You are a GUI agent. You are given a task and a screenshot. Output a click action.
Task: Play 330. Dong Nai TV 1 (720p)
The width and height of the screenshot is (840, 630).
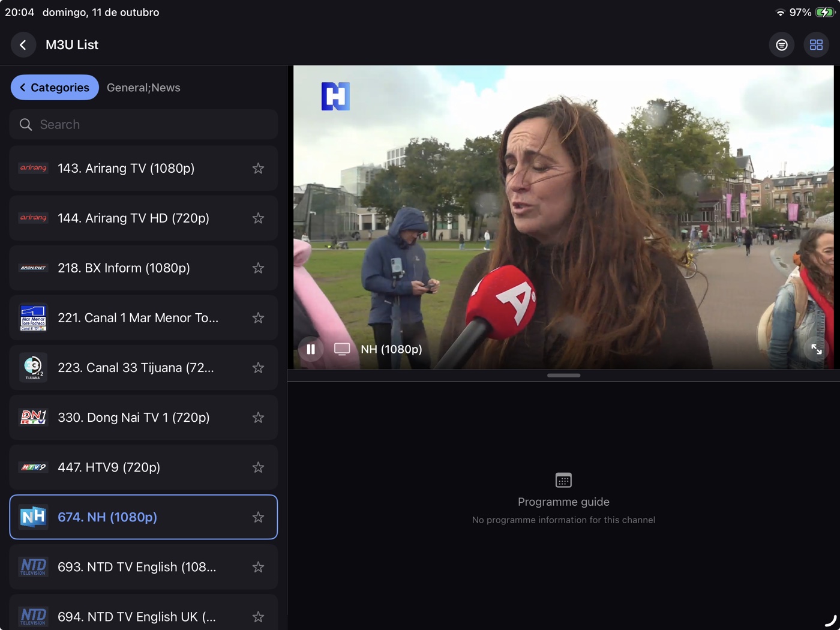[143, 418]
